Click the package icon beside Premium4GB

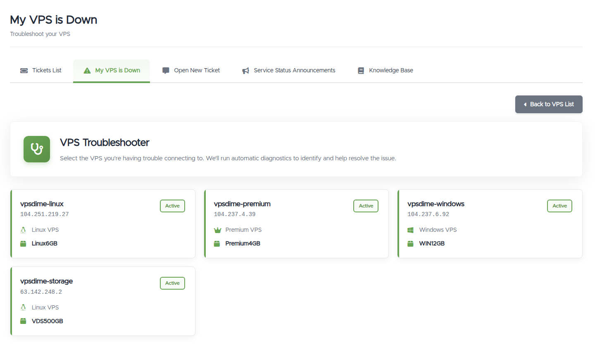[x=217, y=244]
